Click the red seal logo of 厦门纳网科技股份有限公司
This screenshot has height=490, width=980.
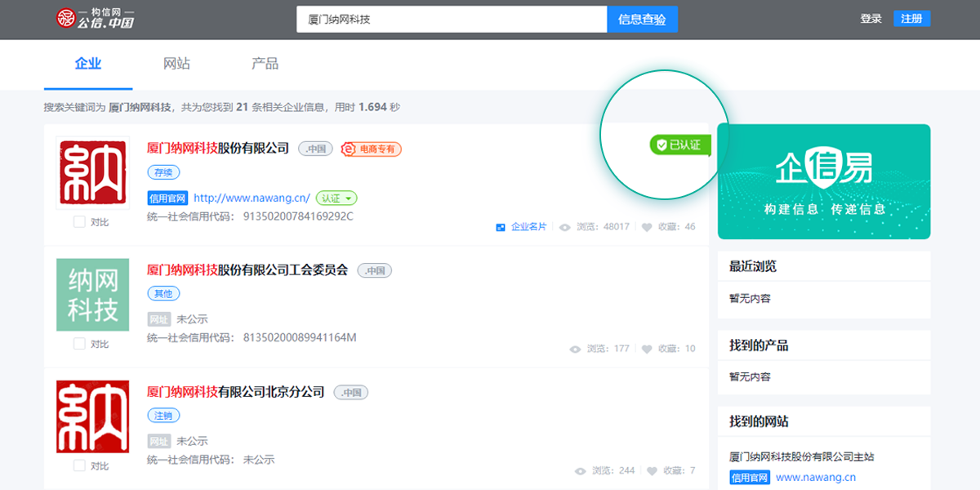click(x=92, y=171)
